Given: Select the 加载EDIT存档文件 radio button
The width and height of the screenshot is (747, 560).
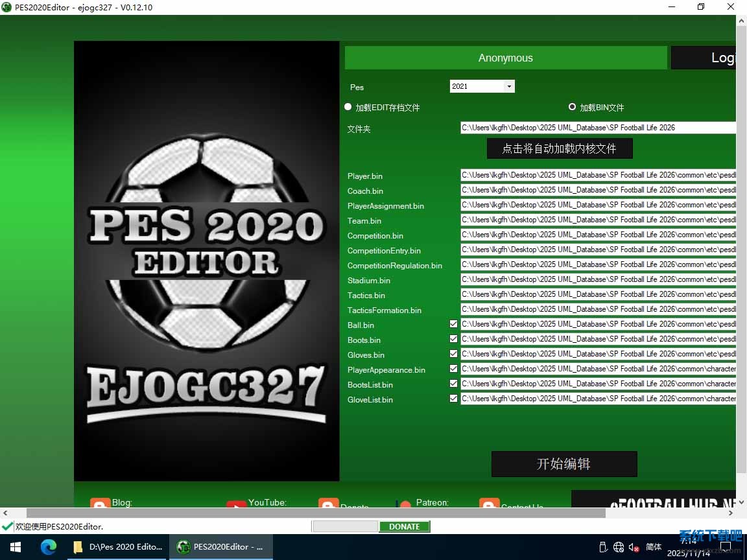Looking at the screenshot, I should [348, 107].
